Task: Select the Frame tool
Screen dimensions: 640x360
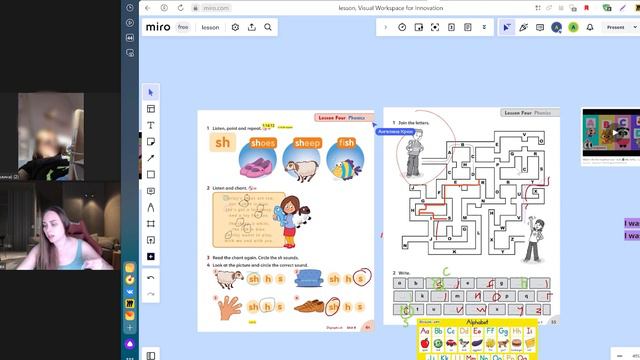Action: [x=151, y=224]
